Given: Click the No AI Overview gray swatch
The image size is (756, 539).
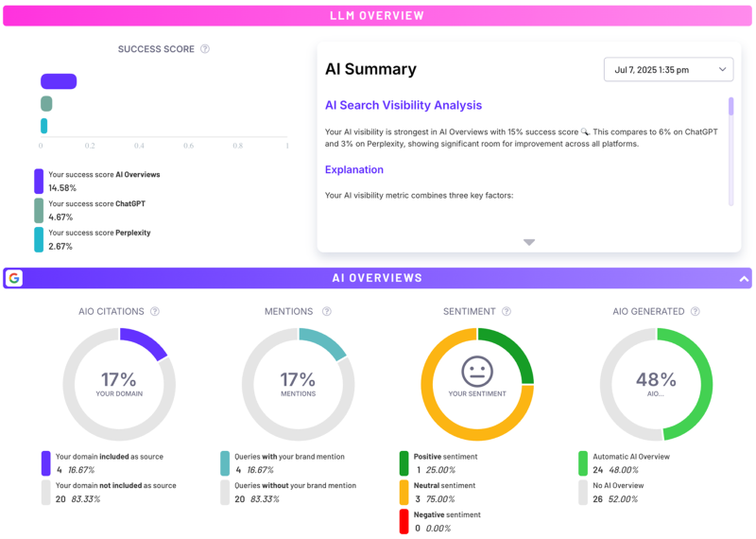Looking at the screenshot, I should point(583,493).
